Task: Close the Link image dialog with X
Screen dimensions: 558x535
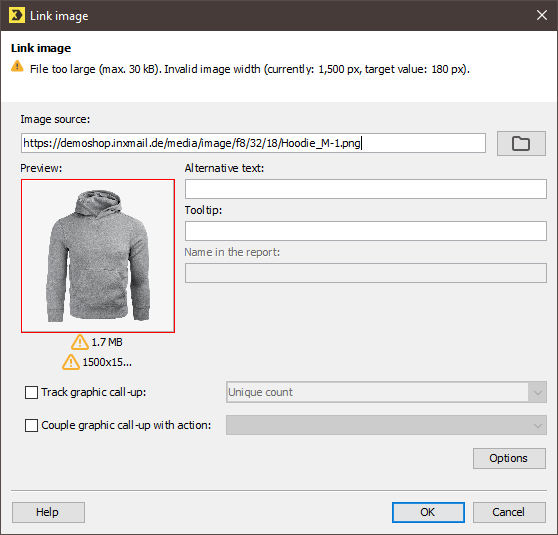Action: point(542,15)
